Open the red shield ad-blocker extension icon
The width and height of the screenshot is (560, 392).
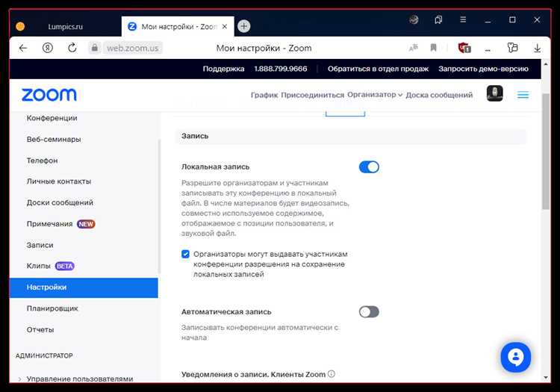point(464,48)
